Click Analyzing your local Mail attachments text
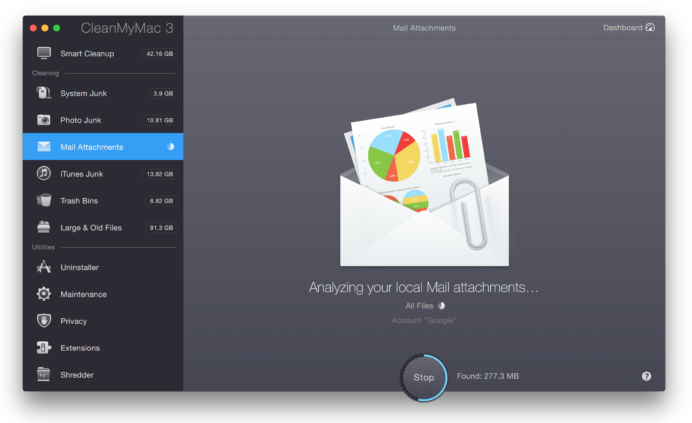 (x=424, y=287)
